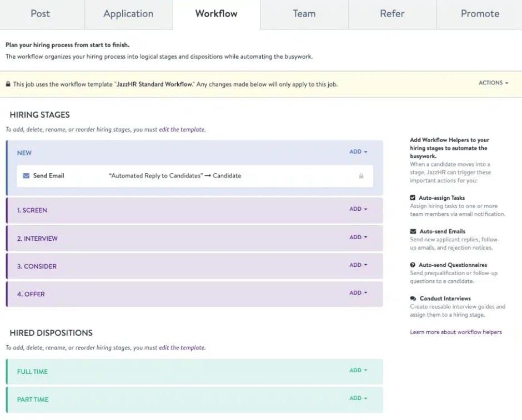Open Learn more about workflow helpers link
The image size is (522, 420).
[456, 332]
